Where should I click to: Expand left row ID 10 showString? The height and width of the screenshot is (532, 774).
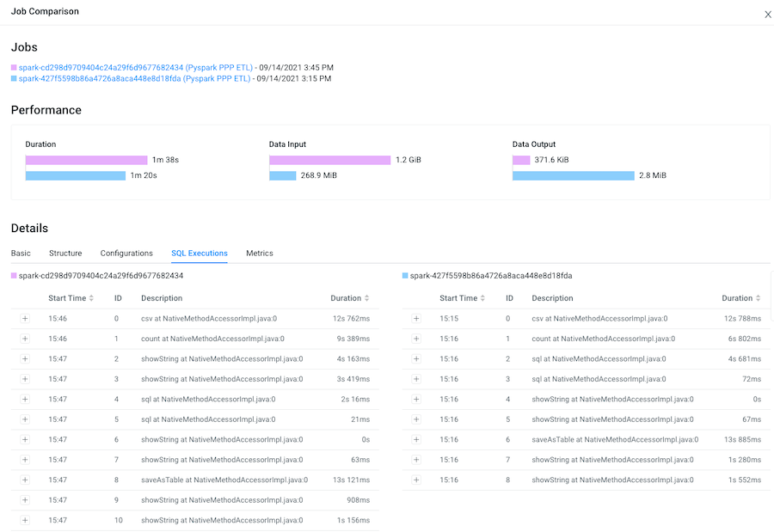pyautogui.click(x=25, y=520)
